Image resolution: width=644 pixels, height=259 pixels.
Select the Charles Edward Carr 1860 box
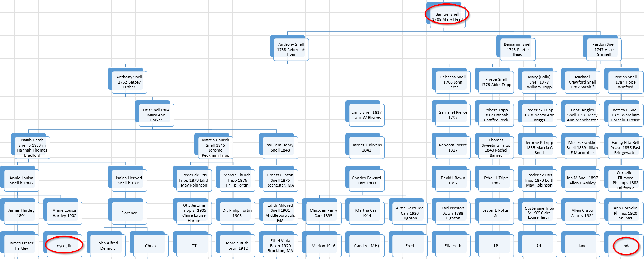(366, 180)
